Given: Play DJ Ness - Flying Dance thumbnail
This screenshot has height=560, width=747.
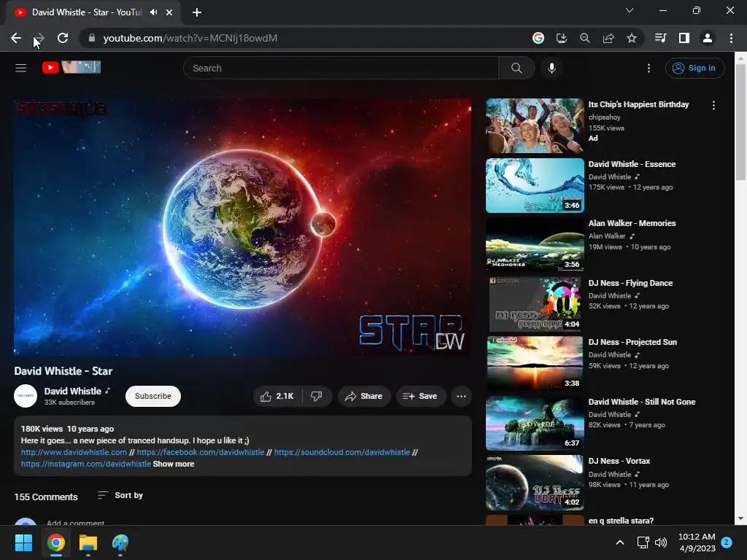Looking at the screenshot, I should (535, 304).
